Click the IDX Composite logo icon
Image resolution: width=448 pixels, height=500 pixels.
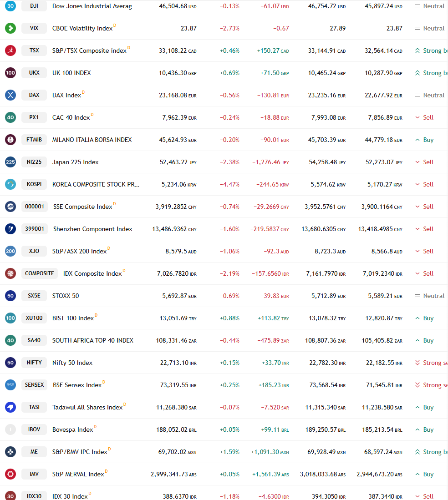10,273
